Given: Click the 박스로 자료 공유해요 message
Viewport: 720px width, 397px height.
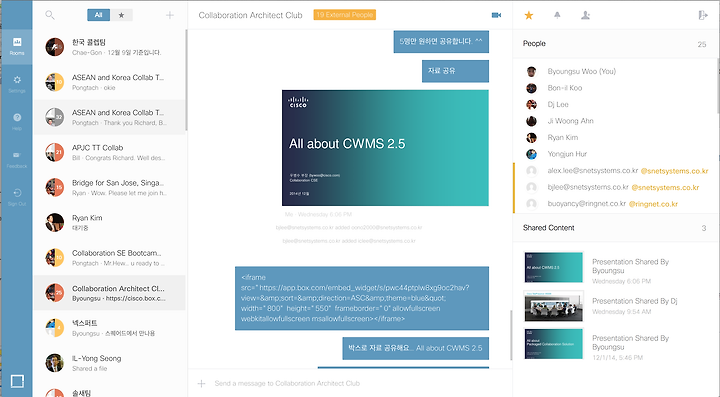Looking at the screenshot, I should [x=416, y=348].
